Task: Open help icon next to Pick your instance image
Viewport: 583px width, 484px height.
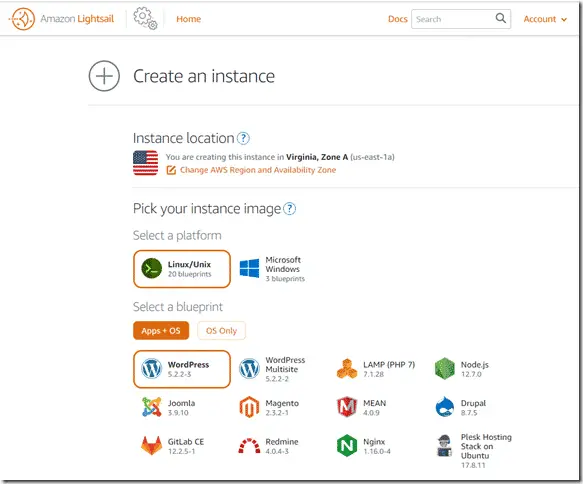Action: 290,209
